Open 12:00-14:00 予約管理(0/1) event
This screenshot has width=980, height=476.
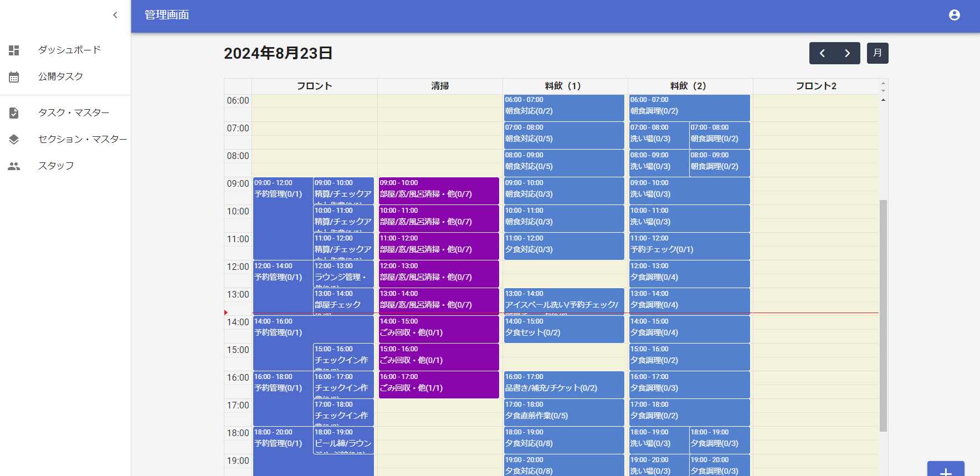point(283,287)
